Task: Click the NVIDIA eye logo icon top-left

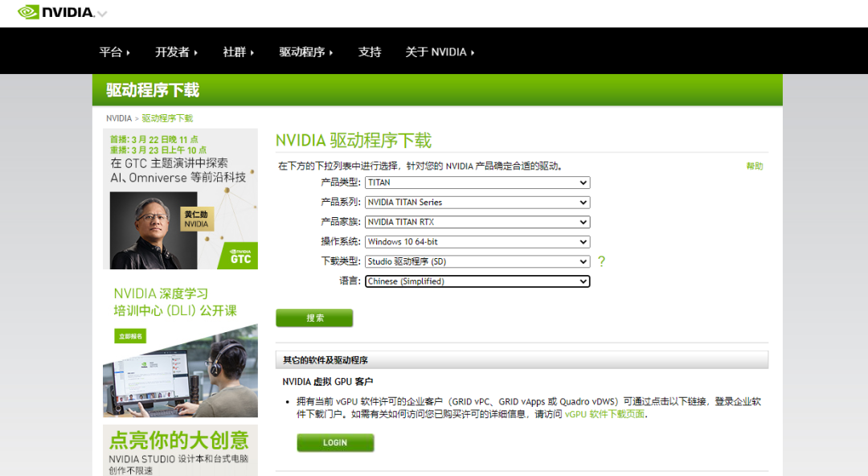Action: point(30,12)
